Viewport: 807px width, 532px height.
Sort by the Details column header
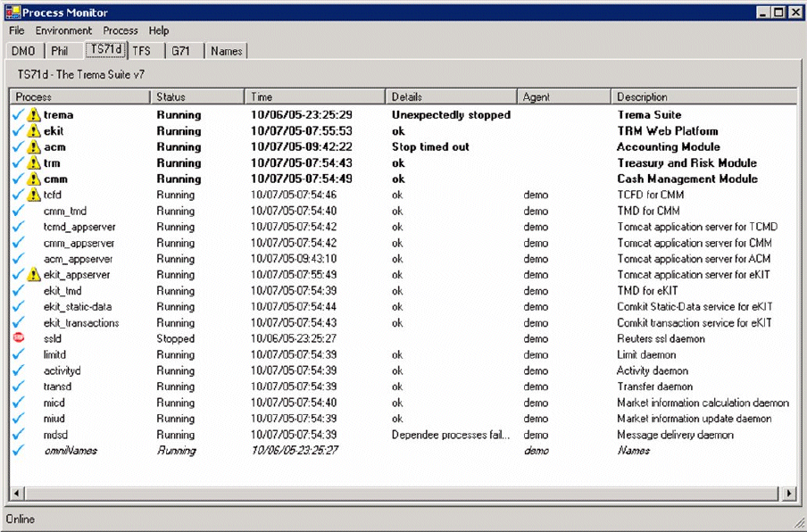452,96
